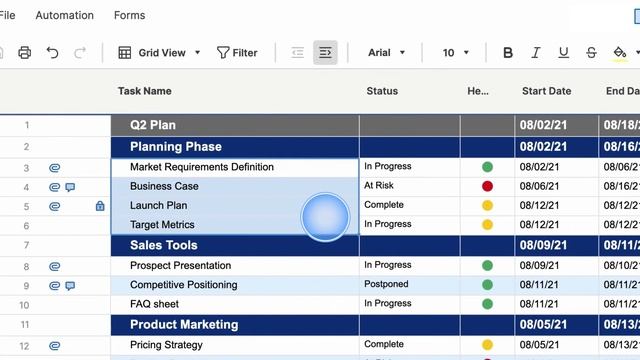
Task: Select the Product Marketing cell
Action: pos(235,325)
